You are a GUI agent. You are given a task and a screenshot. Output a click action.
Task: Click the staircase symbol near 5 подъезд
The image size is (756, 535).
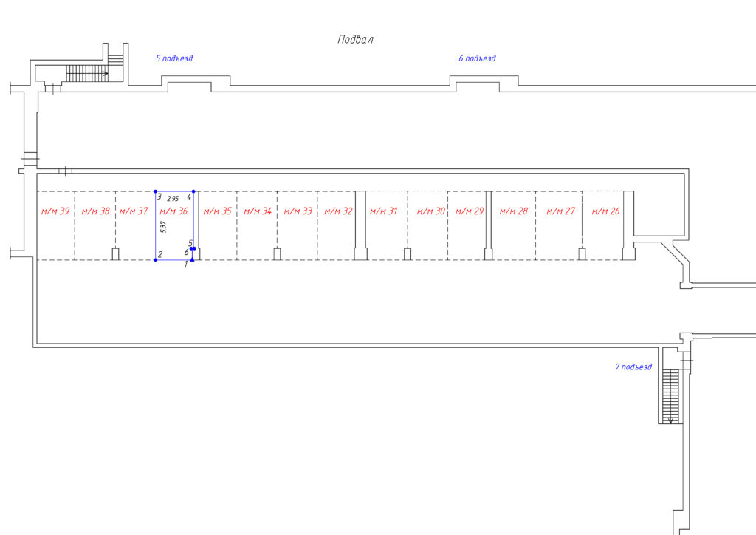pos(86,73)
